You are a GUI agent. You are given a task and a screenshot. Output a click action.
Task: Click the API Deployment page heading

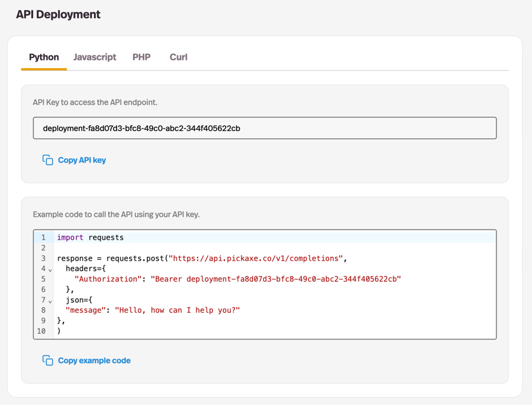click(58, 14)
